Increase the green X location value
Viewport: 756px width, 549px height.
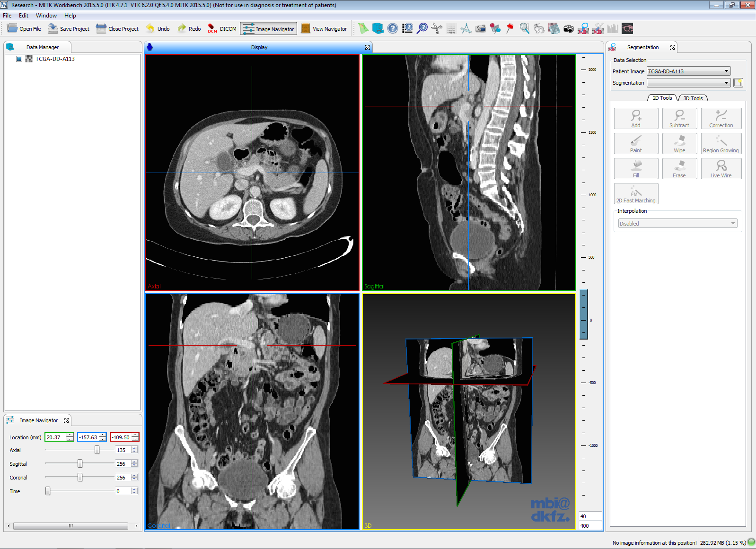(x=70, y=435)
